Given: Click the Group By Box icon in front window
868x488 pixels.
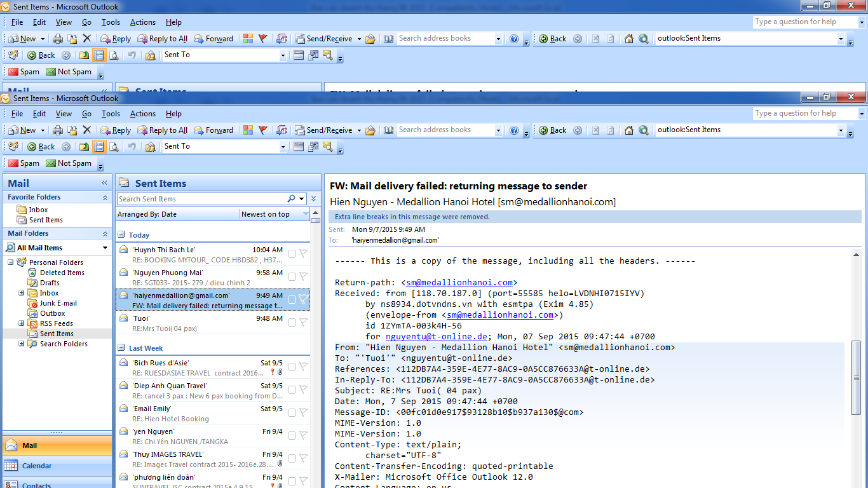Looking at the screenshot, I should point(299,147).
